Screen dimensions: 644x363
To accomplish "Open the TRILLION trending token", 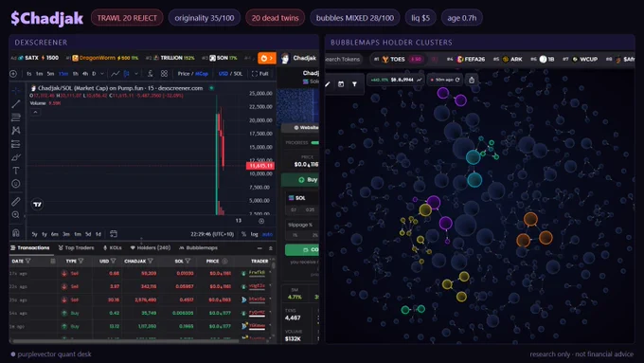I will (174, 58).
